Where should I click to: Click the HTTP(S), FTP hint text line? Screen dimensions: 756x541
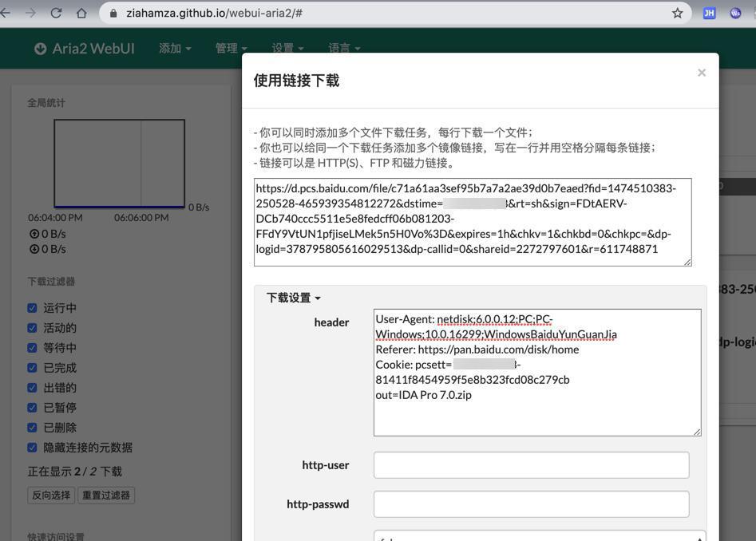click(354, 163)
